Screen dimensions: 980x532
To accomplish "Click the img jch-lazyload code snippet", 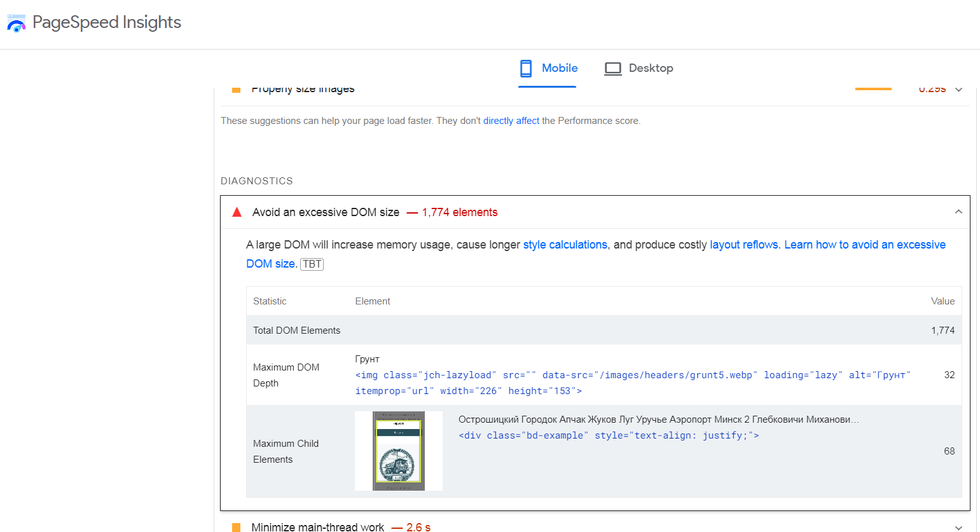I will [632, 376].
